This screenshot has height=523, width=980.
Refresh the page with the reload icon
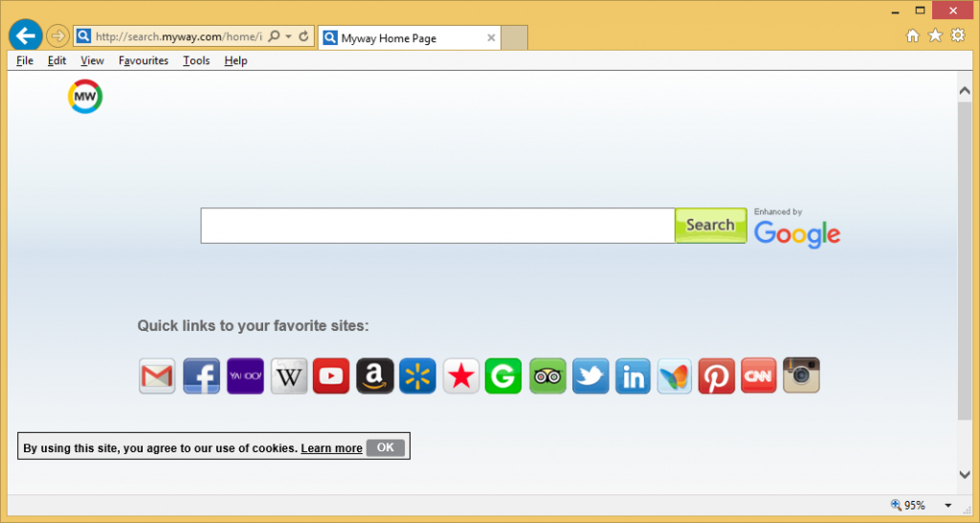coord(303,36)
